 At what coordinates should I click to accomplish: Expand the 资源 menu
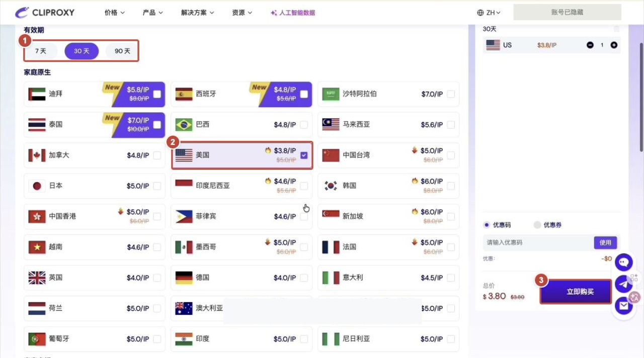tap(242, 13)
